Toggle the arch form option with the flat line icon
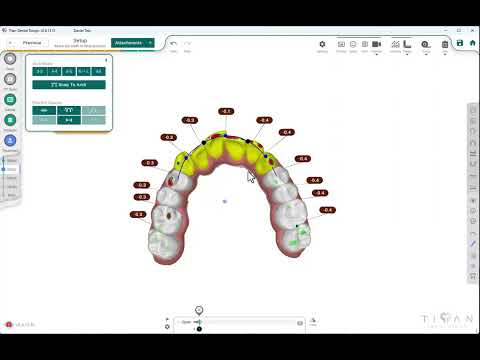 [44, 110]
